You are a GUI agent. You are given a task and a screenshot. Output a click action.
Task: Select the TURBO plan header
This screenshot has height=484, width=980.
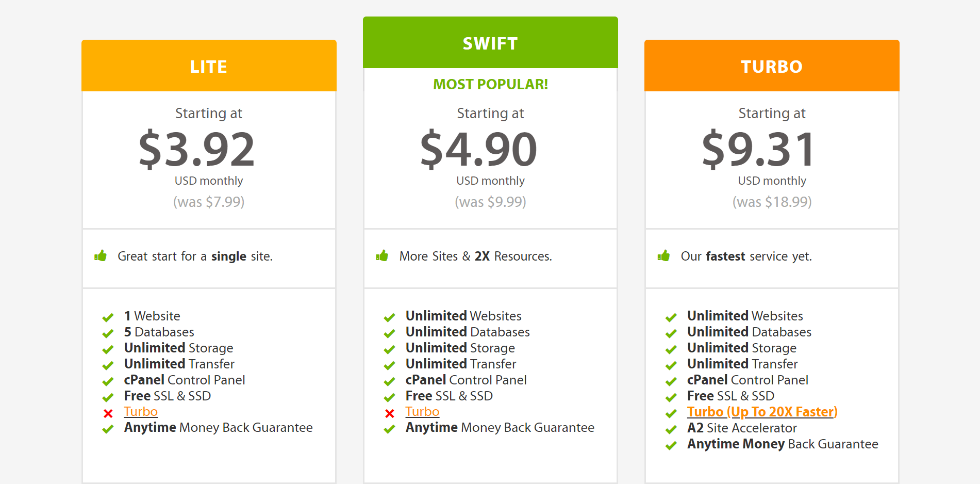pyautogui.click(x=771, y=66)
